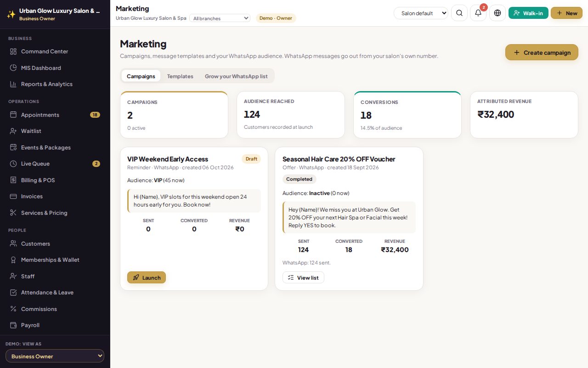The height and width of the screenshot is (368, 588).
Task: Click the New button in the header
Action: [566, 13]
